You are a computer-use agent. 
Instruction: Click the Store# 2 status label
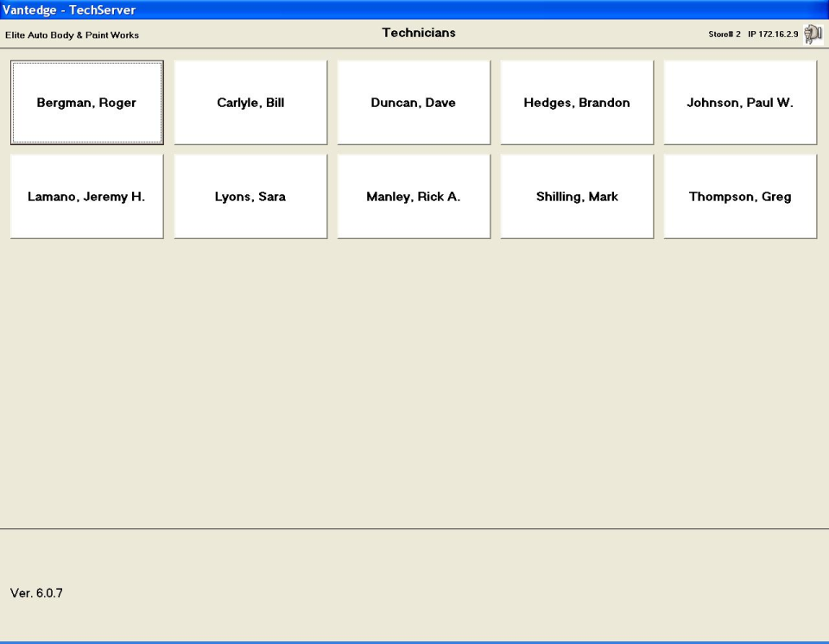[x=725, y=35]
